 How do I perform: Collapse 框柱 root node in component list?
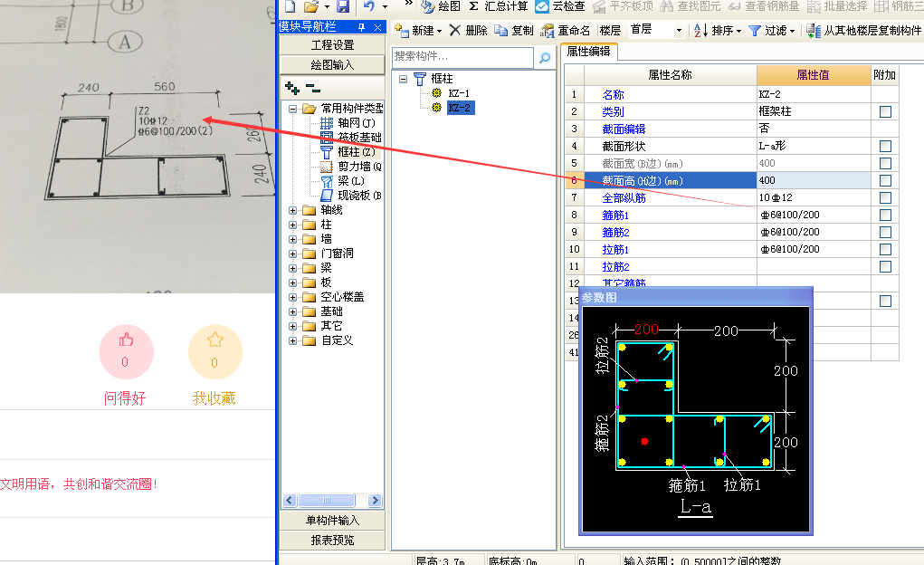tap(403, 79)
